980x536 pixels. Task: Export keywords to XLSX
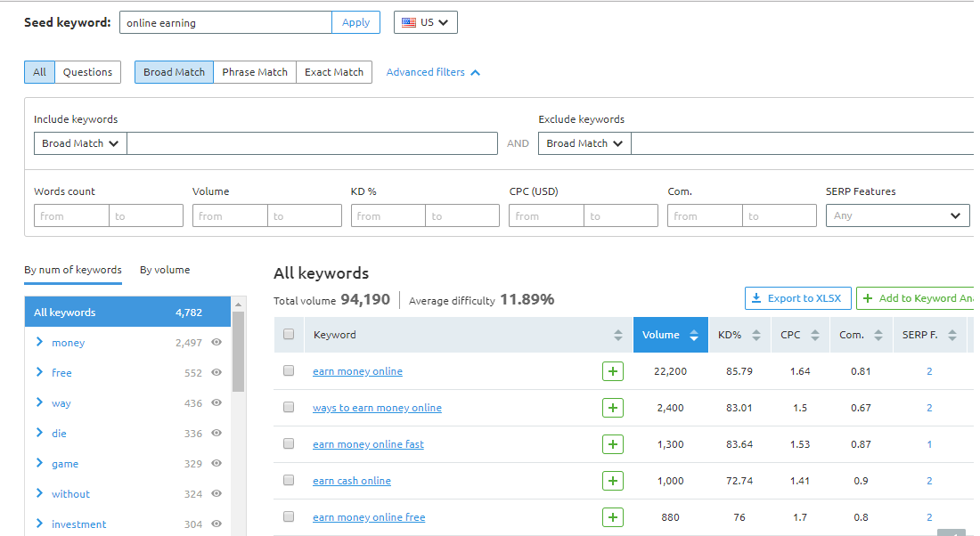[797, 298]
